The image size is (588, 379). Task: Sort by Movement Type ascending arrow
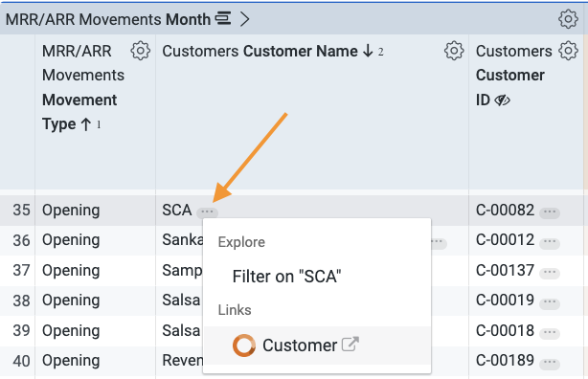point(86,124)
